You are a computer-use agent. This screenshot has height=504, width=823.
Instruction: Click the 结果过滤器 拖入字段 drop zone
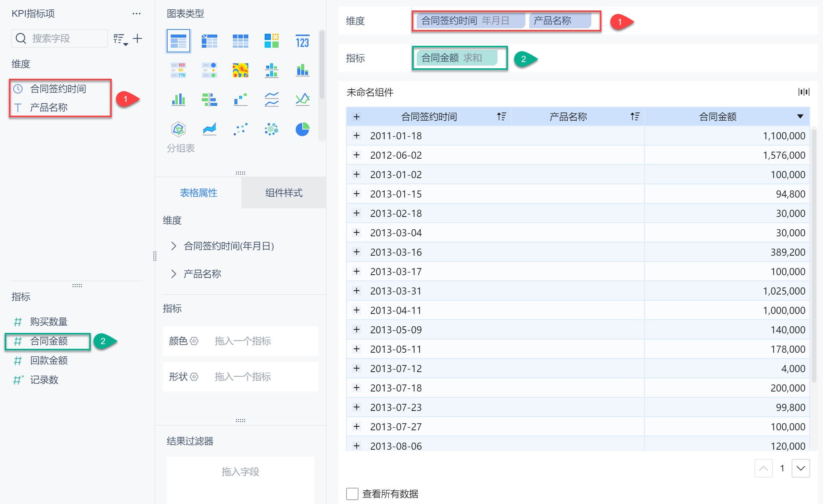(241, 480)
